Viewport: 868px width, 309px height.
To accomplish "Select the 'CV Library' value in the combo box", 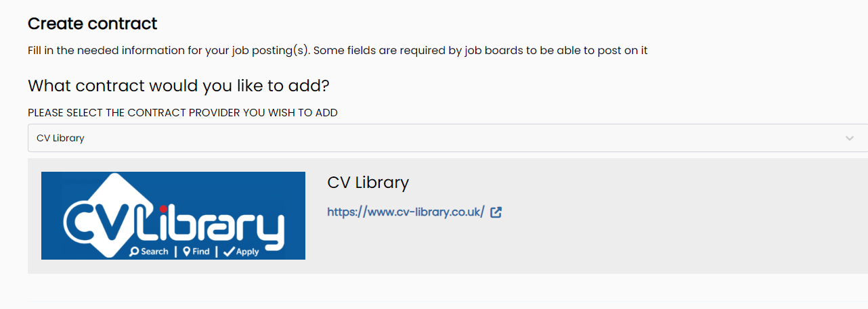I will (x=60, y=138).
